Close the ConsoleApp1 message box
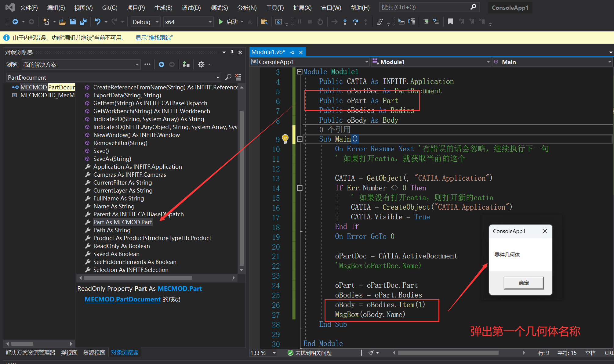 point(545,231)
